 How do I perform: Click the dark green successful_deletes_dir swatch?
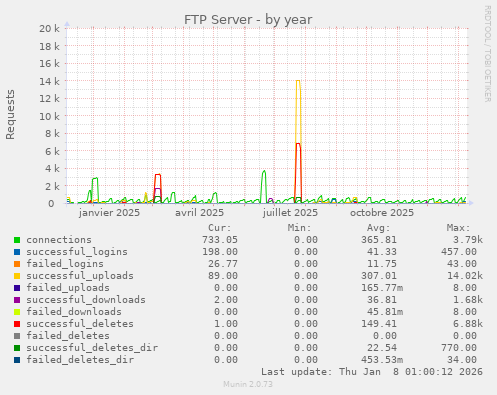(17, 348)
